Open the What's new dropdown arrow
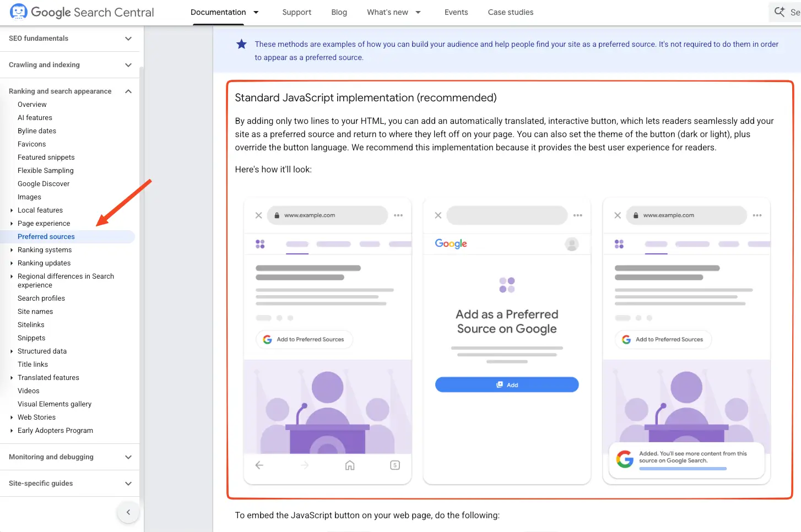Viewport: 801px width, 532px height. 418,12
